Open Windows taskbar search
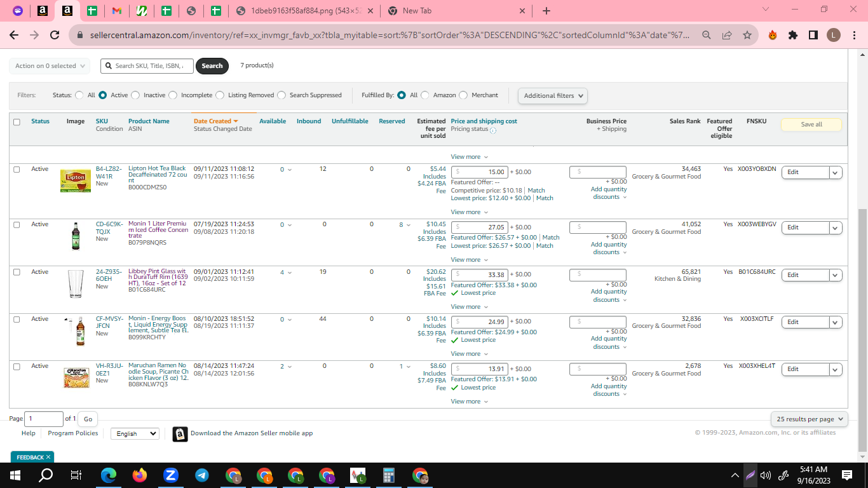Viewport: 868px width, 488px height. coord(46,475)
